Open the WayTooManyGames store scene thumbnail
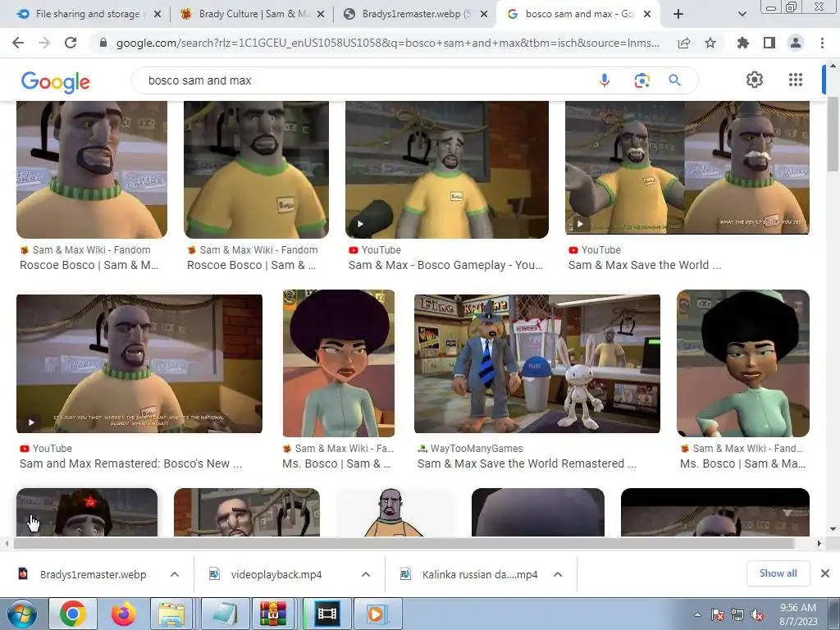The height and width of the screenshot is (630, 840). tap(536, 363)
